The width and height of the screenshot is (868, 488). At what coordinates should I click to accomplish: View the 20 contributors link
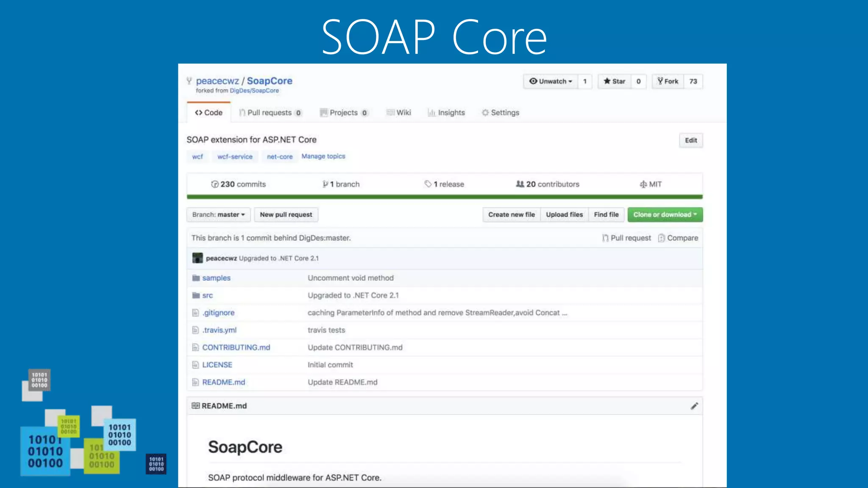point(548,184)
